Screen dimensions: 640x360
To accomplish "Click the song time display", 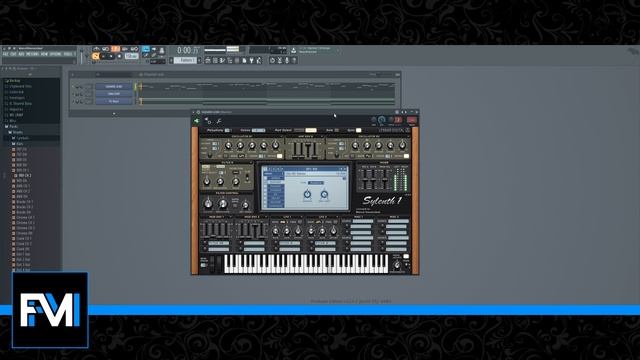I will click(x=188, y=50).
